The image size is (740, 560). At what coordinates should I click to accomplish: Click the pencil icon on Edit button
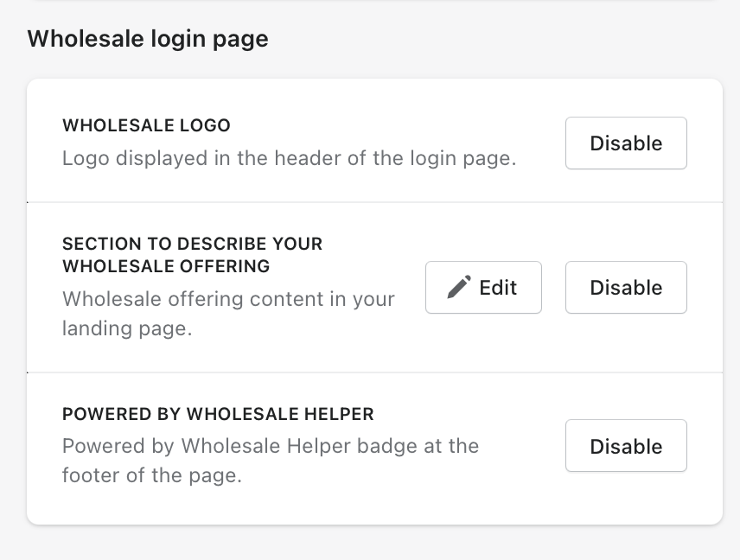click(459, 287)
